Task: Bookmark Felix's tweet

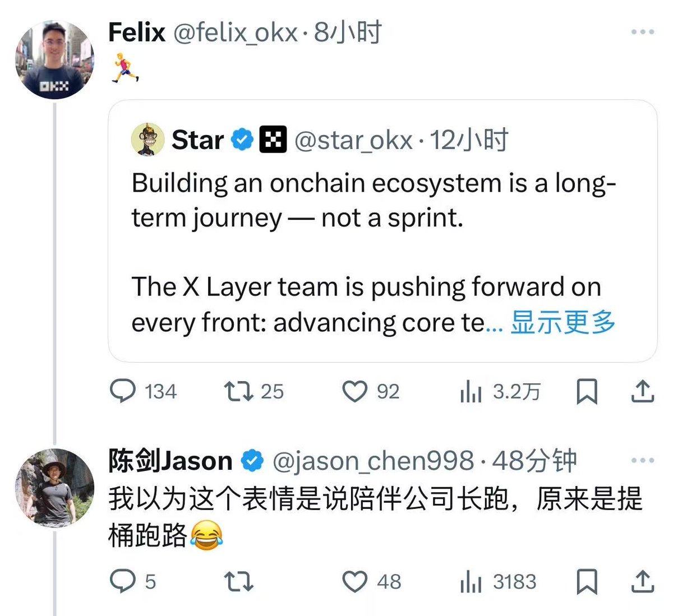Action: (587, 391)
